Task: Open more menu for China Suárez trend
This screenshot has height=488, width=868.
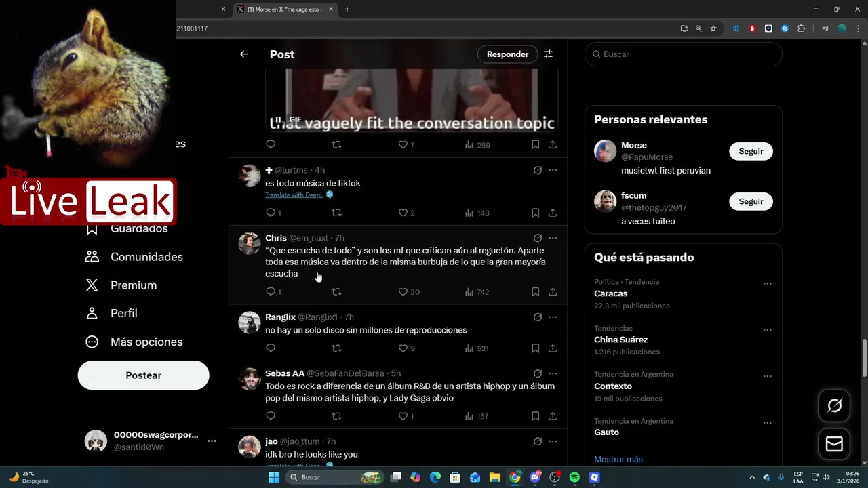Action: click(x=767, y=330)
